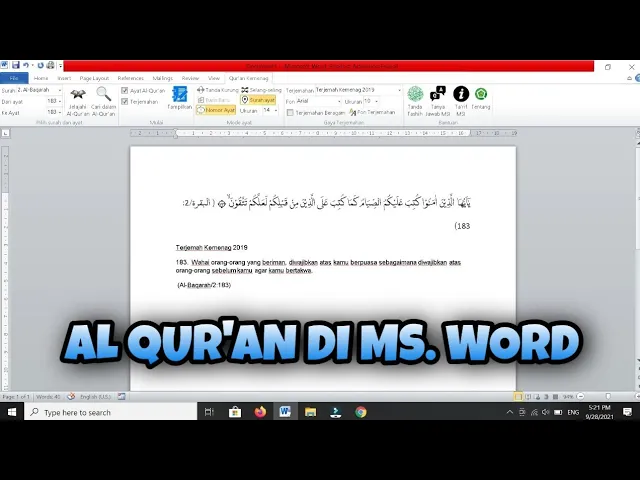Uncheck the Terjemahan checkbox
This screenshot has height=480, width=640.
tap(125, 101)
